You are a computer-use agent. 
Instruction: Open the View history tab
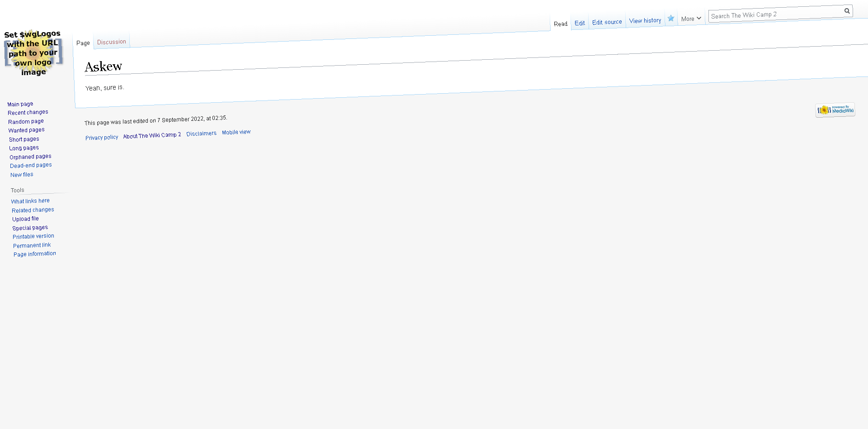[x=645, y=21]
